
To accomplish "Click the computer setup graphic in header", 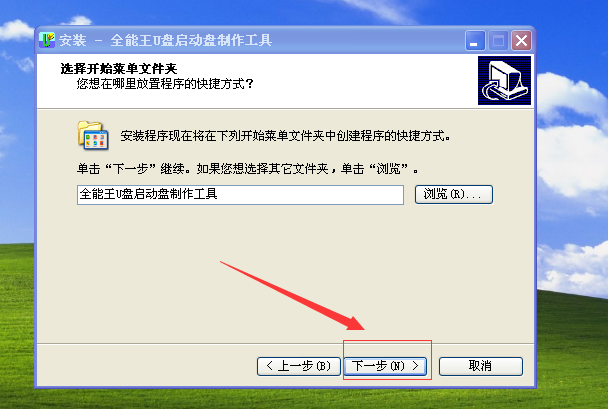I will point(504,80).
